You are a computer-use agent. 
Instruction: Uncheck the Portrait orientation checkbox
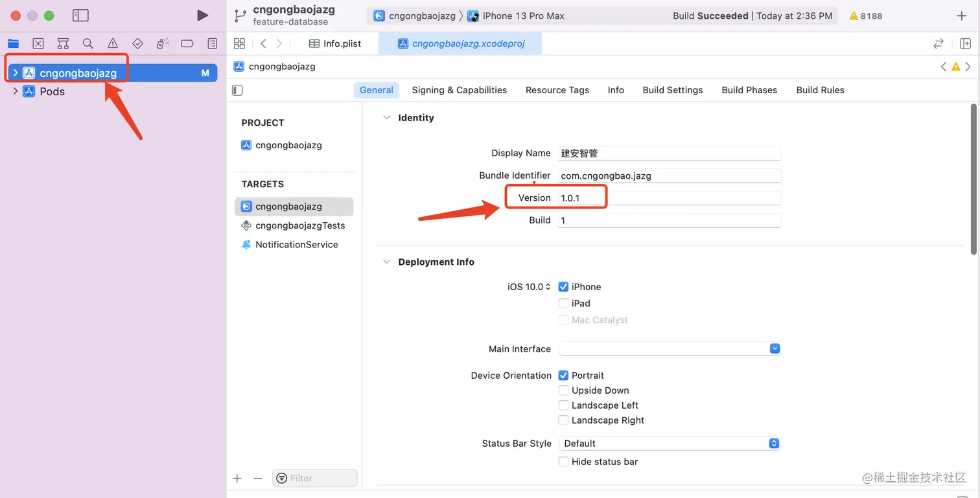(x=563, y=376)
